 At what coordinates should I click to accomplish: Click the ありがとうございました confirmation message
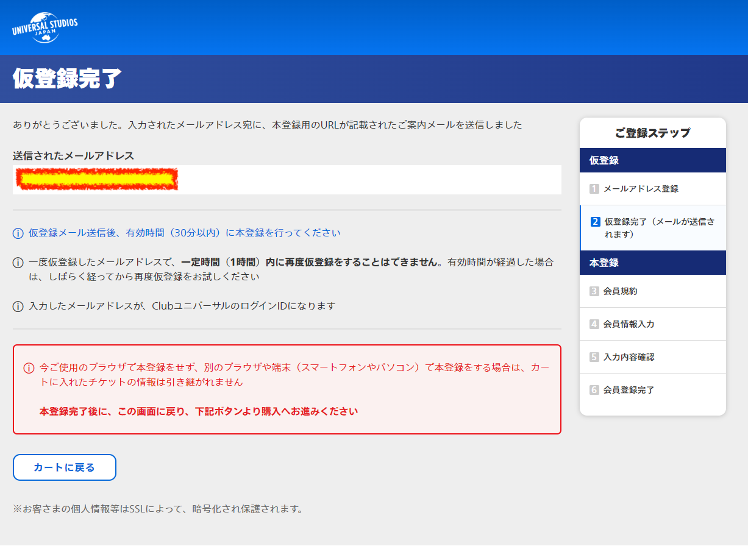point(268,125)
